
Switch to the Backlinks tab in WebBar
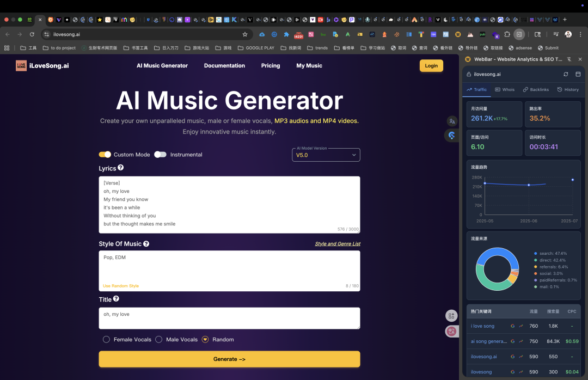pyautogui.click(x=536, y=90)
